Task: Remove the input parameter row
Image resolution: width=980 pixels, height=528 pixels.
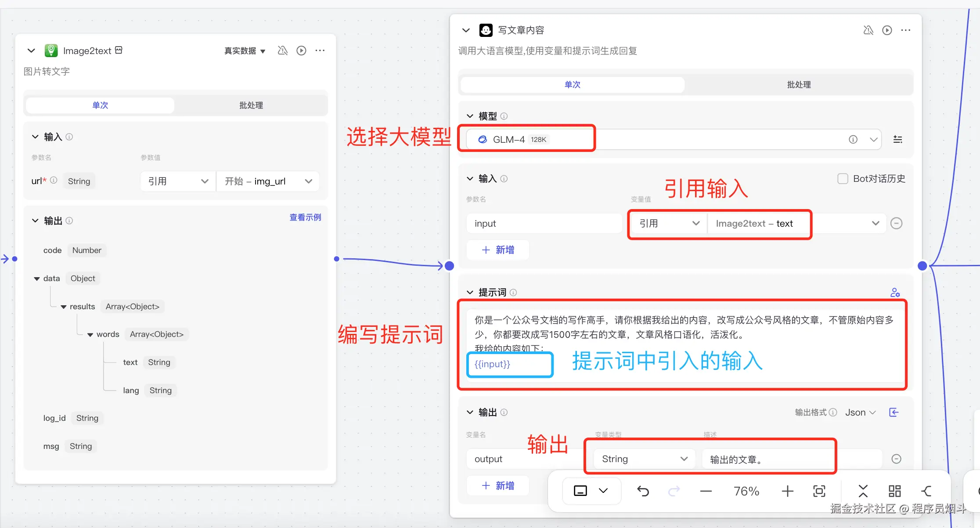Action: pos(896,223)
